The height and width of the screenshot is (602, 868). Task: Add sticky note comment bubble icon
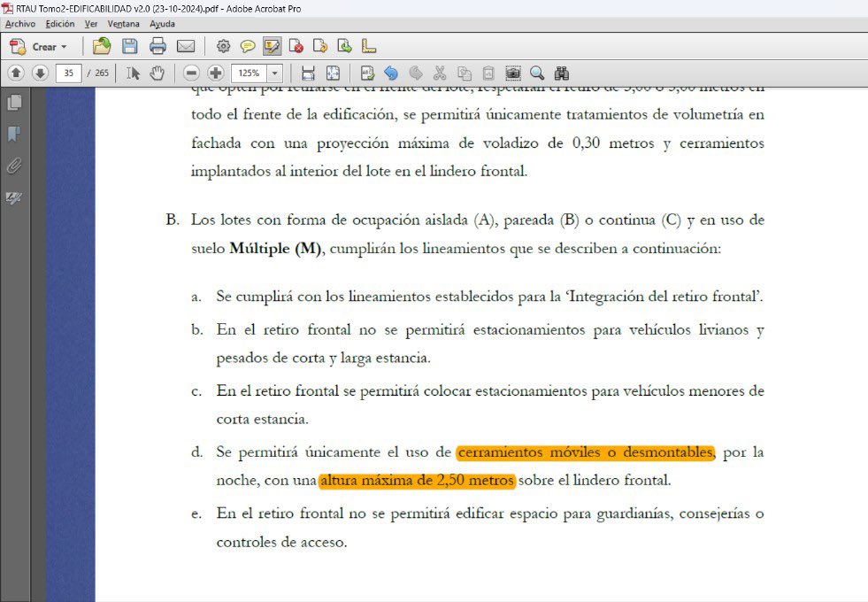[248, 47]
